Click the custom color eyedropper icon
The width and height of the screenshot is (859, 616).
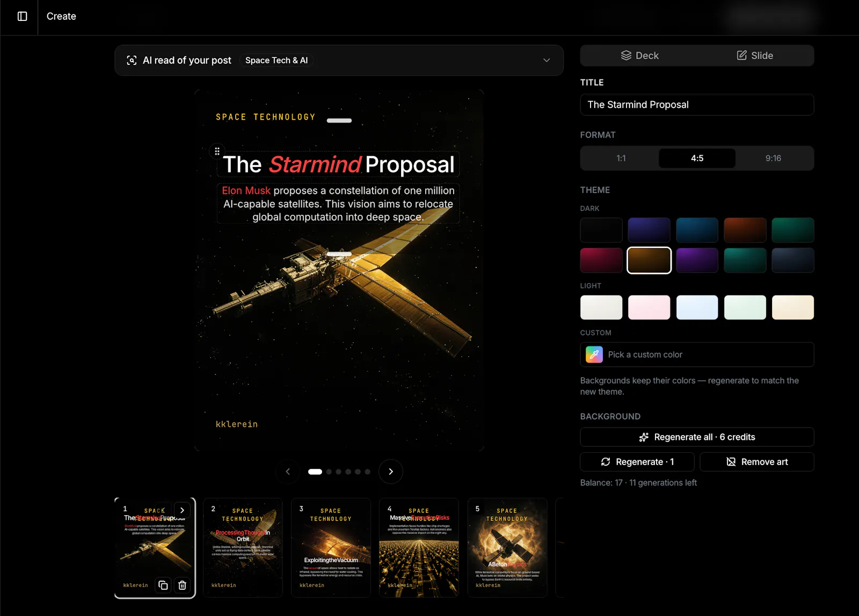[594, 354]
